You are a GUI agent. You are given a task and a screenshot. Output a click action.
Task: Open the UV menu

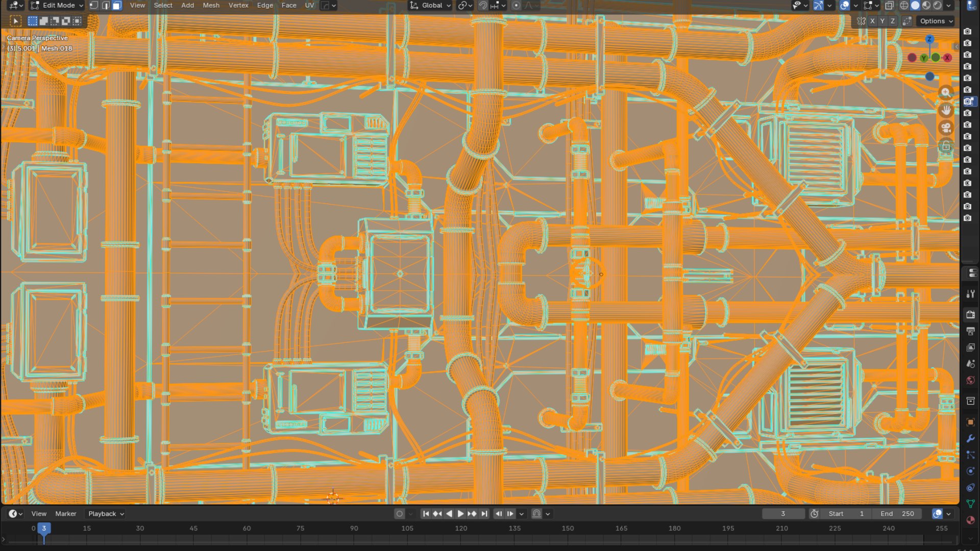(309, 5)
